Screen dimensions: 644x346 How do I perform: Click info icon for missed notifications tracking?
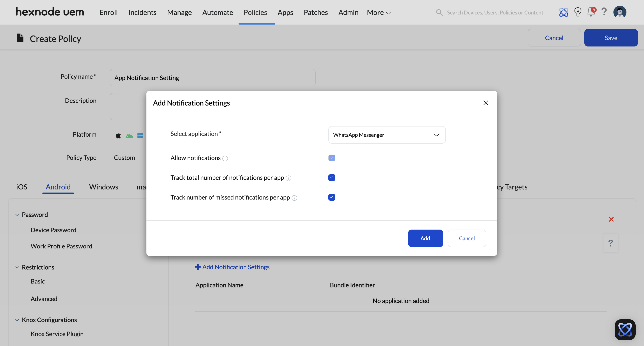pyautogui.click(x=294, y=198)
